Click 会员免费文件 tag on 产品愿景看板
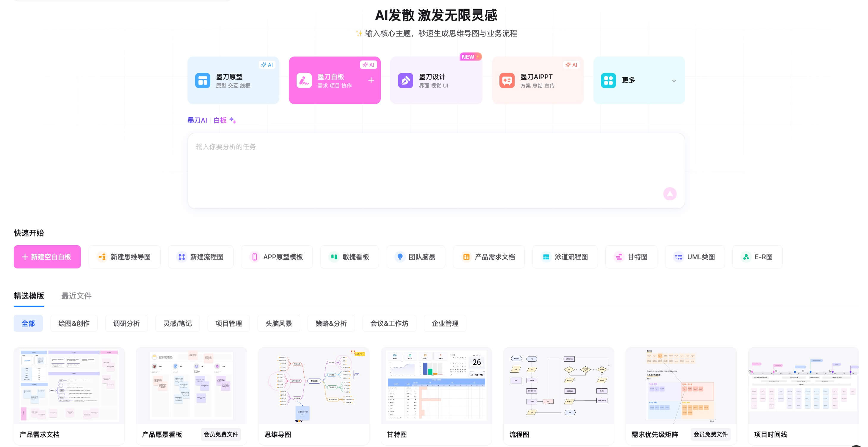 click(221, 434)
